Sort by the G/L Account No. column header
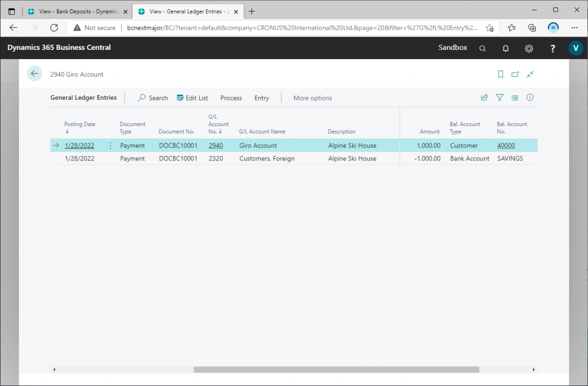The width and height of the screenshot is (588, 386). [x=219, y=124]
